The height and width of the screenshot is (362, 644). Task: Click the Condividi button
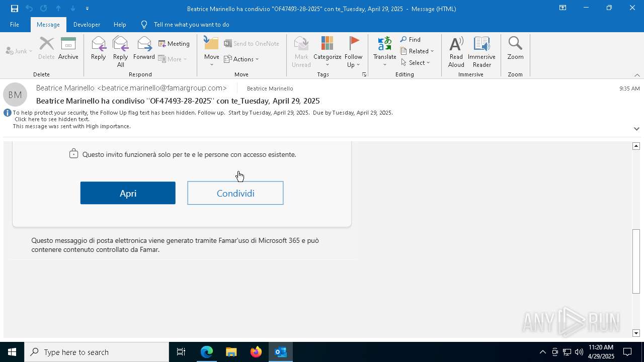click(x=235, y=193)
